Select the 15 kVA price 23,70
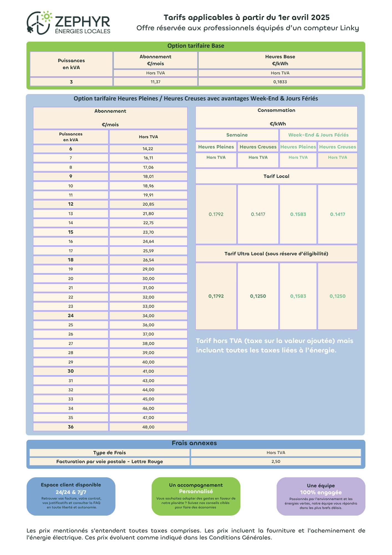Image resolution: width=392 pixels, height=555 pixels. click(148, 232)
